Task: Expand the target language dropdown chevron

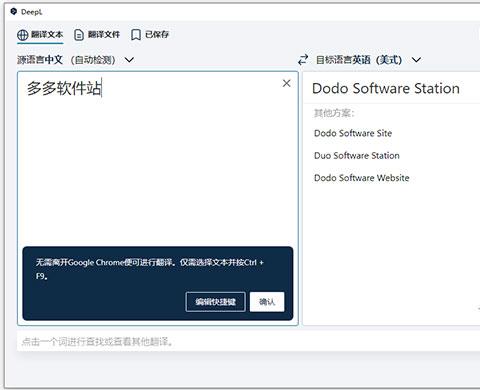Action: 416,60
